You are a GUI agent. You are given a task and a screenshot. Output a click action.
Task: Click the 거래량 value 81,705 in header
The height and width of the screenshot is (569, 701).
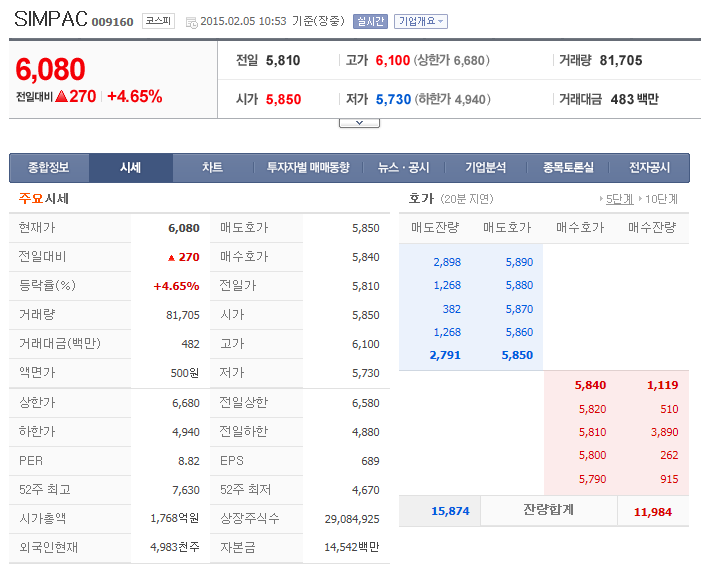[x=621, y=60]
